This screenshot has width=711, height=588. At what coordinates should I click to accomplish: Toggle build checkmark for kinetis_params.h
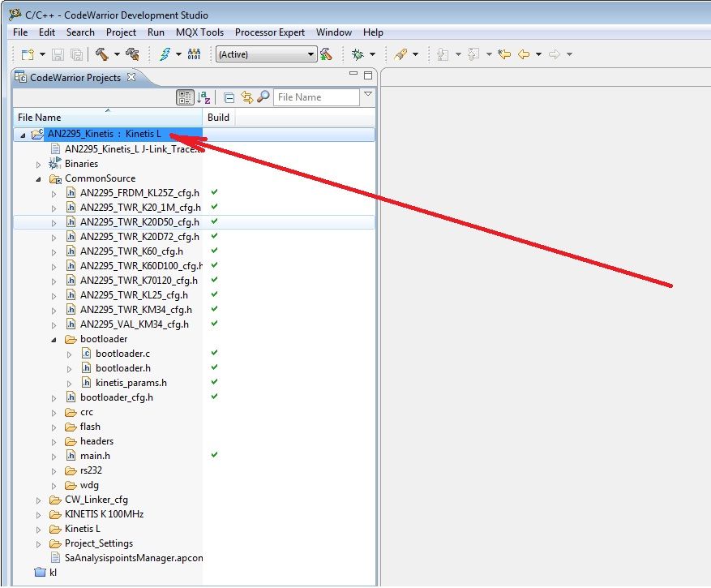[215, 381]
